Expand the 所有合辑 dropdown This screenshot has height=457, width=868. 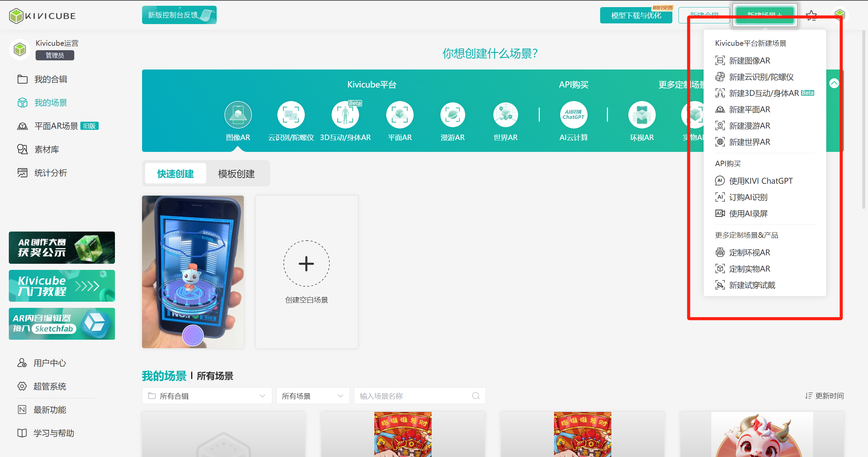coord(207,396)
